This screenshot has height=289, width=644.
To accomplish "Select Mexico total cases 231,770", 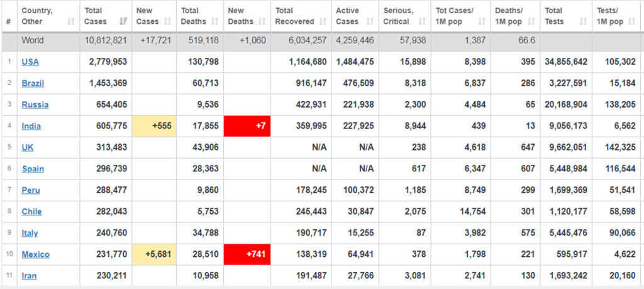I will (x=111, y=254).
